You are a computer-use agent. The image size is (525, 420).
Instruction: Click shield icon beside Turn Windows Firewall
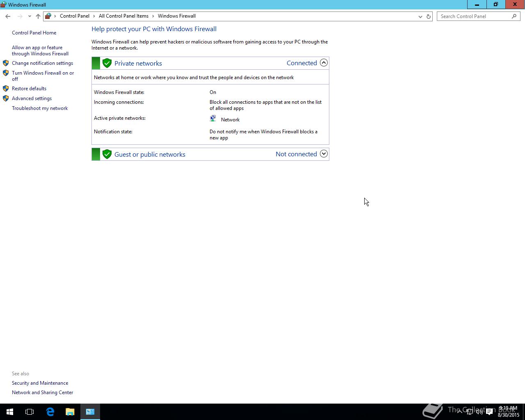coord(6,73)
